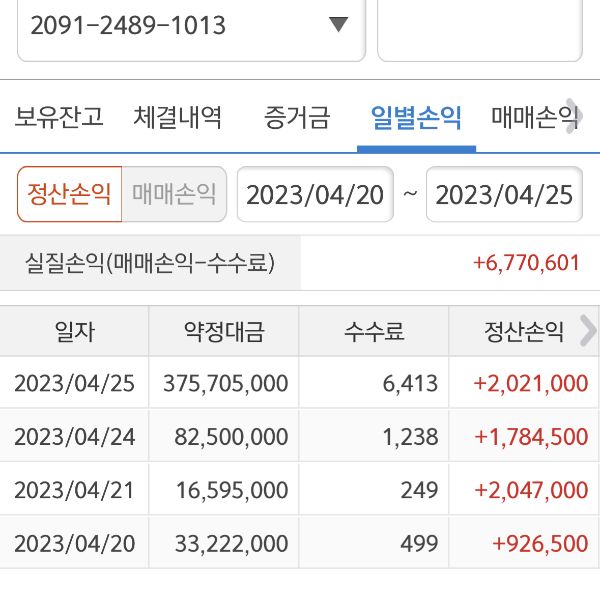
Task: Expand table columns with right chevron
Action: tap(588, 331)
